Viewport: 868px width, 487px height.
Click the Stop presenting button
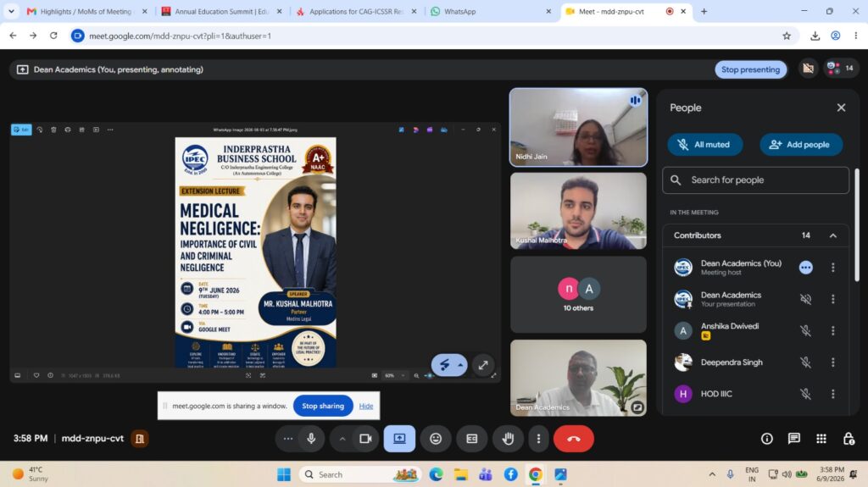(x=750, y=69)
